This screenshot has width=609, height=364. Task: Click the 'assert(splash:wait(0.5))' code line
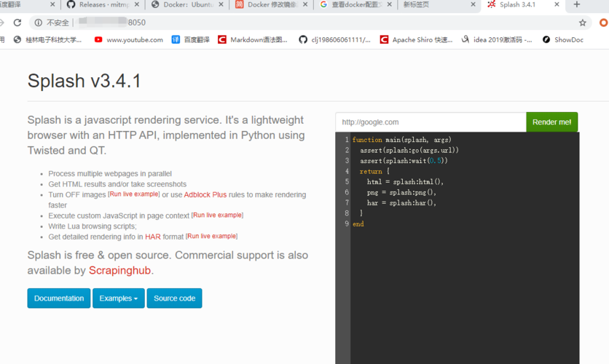pos(404,161)
